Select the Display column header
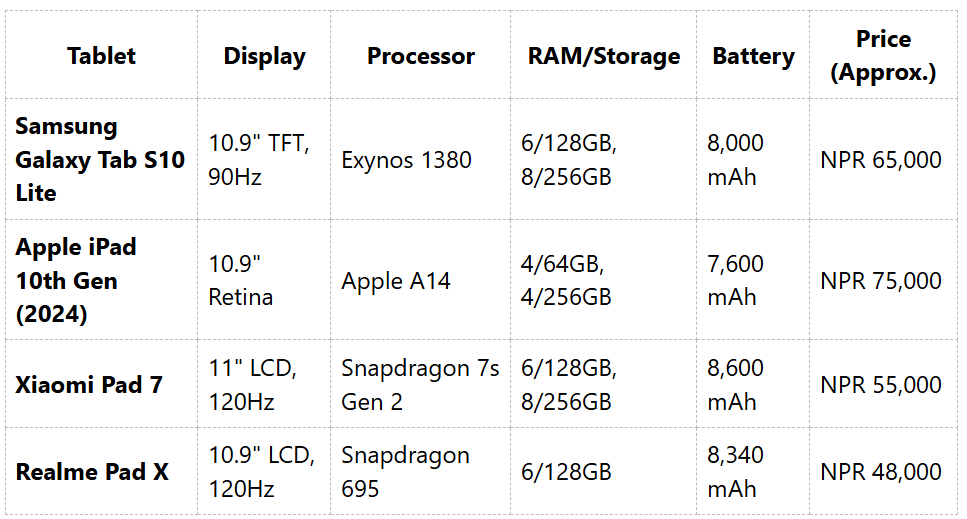The image size is (967, 519). point(264,56)
